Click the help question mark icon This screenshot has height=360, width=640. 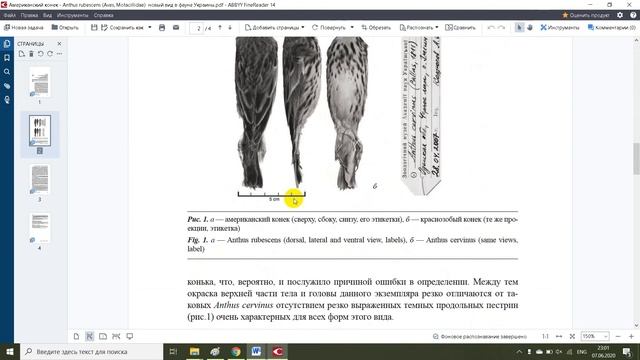point(633,15)
